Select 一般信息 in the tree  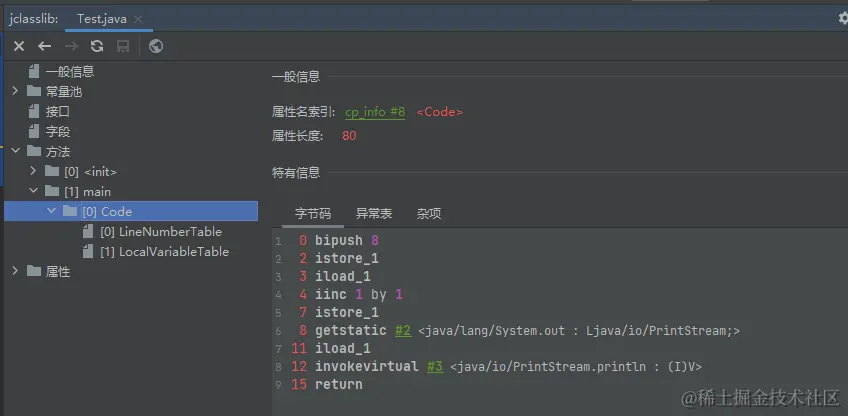pos(70,71)
